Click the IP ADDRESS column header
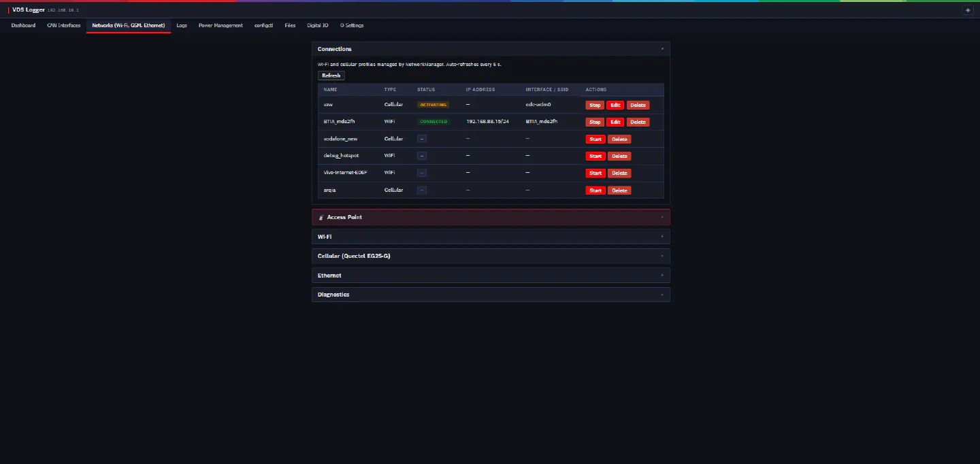Screen dimensions: 980x464 click(480, 90)
